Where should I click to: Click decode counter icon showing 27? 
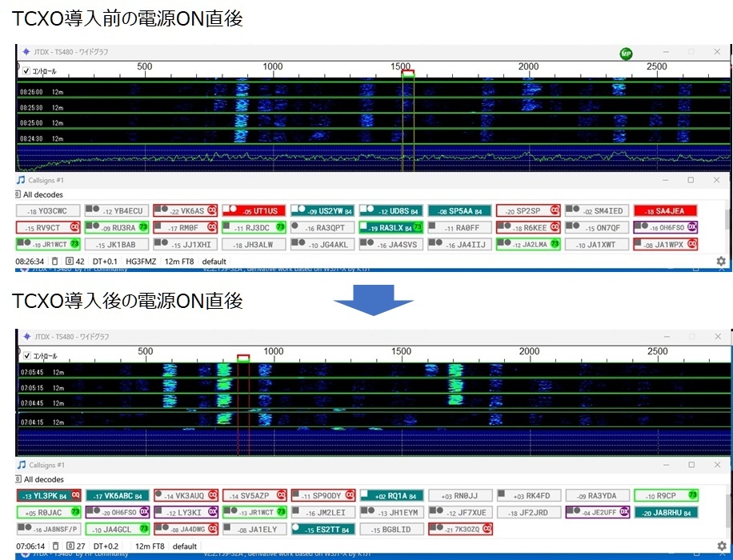click(x=70, y=546)
